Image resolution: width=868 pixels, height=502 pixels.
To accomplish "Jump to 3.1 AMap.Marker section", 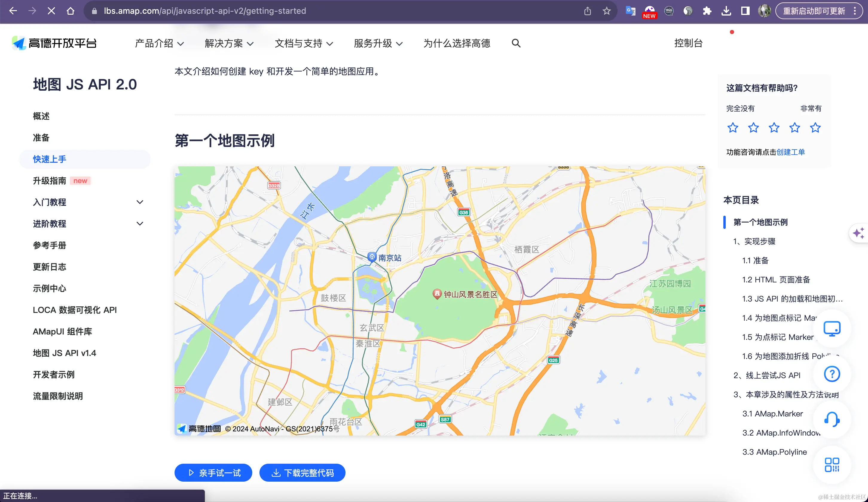I will pyautogui.click(x=773, y=414).
